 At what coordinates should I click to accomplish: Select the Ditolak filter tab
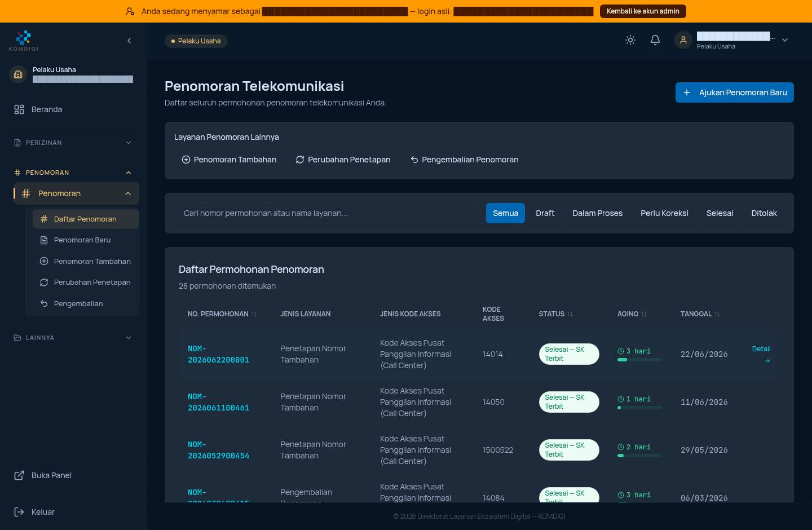(x=764, y=213)
